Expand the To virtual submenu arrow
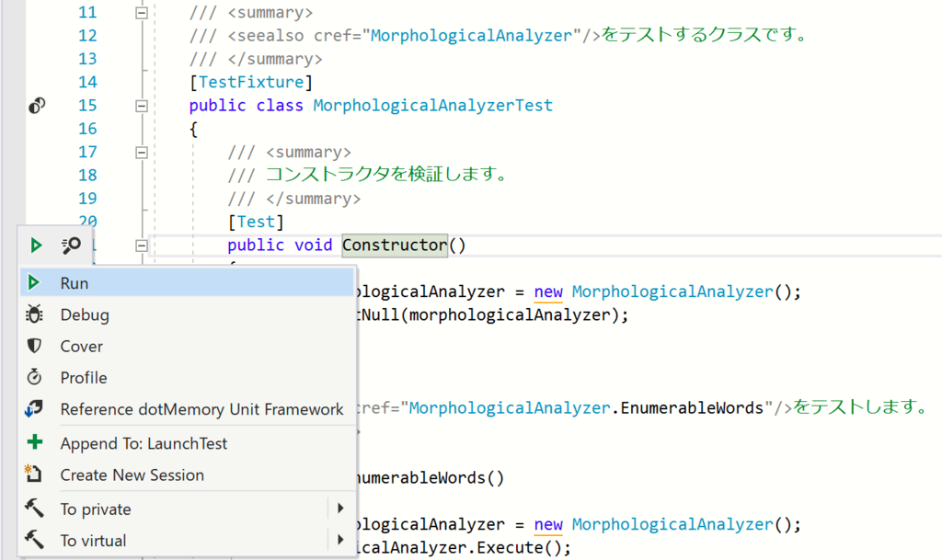 tap(340, 540)
